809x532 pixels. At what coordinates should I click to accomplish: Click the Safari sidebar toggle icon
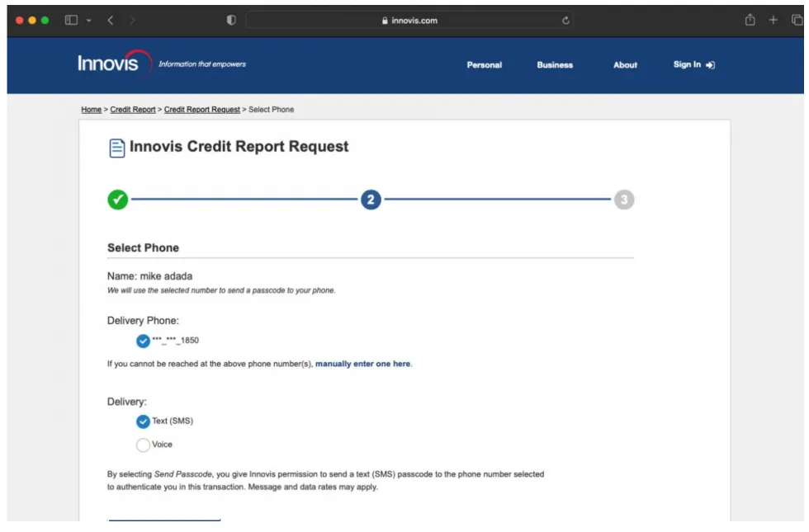click(71, 20)
